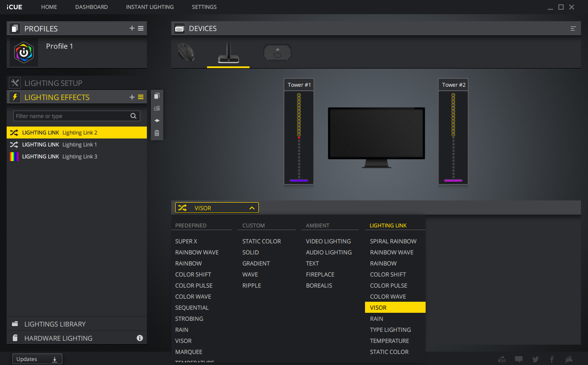Open the HARDWARE LIGHTING section
The height and width of the screenshot is (365, 588).
(77, 338)
